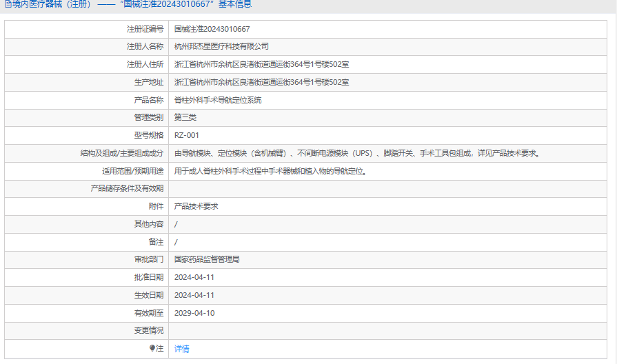617x364 pixels.
Task: Select the 2024-04-11 date in 生效日期 row
Action: click(x=194, y=295)
